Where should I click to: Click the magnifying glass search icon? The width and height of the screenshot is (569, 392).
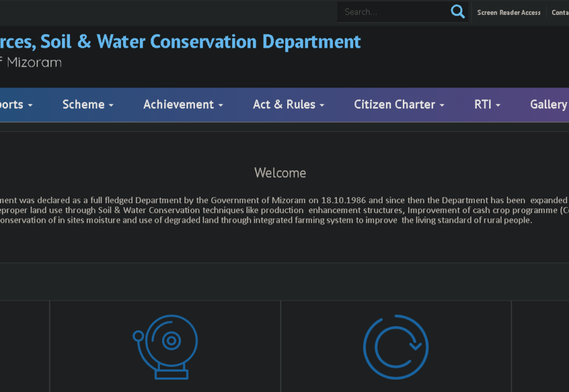pyautogui.click(x=458, y=12)
